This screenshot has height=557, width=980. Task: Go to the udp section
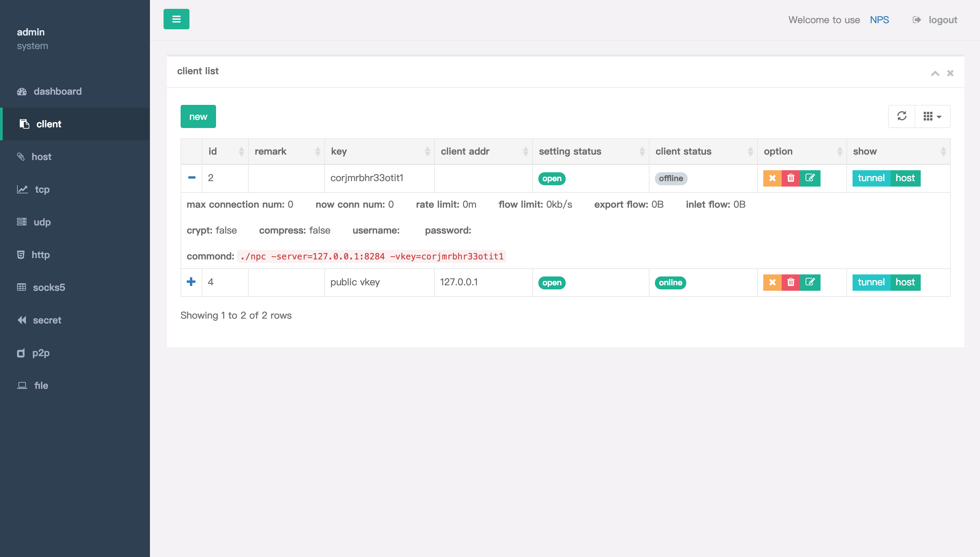coord(75,222)
